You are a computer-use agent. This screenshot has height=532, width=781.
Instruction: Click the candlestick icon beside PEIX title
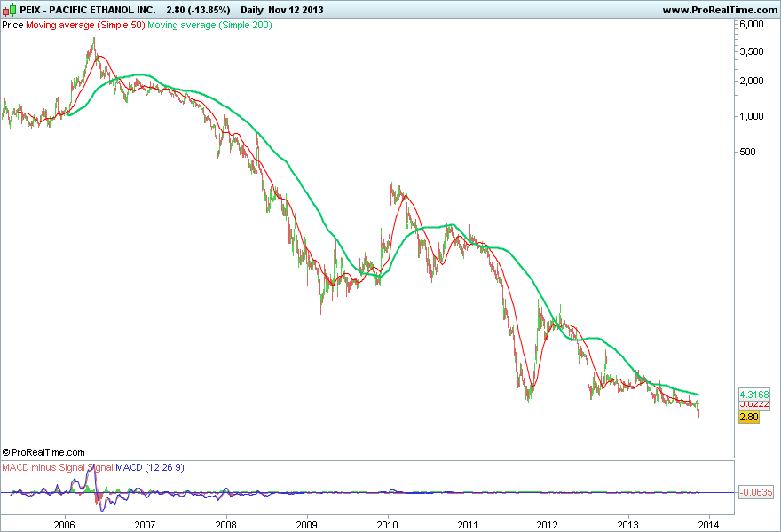pos(9,10)
